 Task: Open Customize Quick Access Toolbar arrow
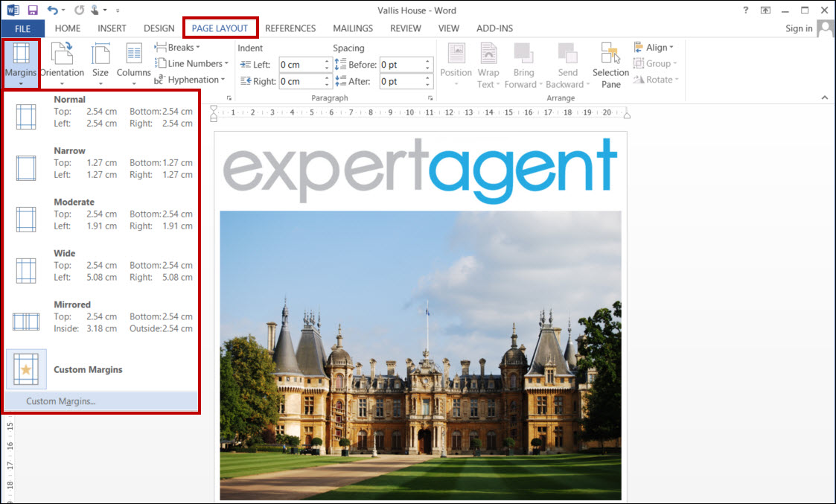click(118, 10)
